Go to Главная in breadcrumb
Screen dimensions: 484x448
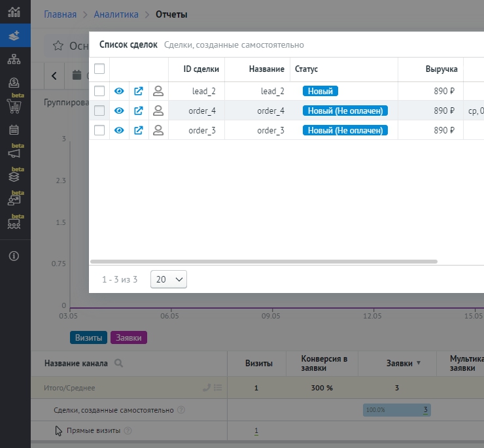(x=60, y=14)
